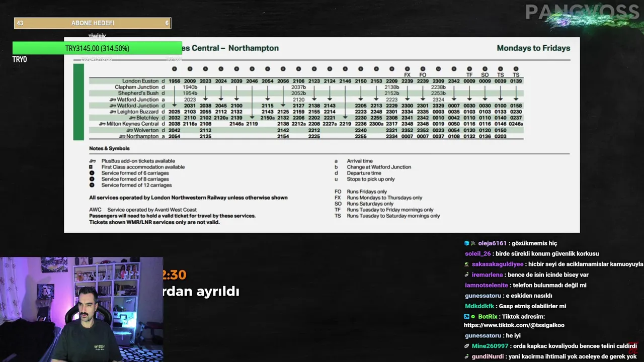This screenshot has height=362, width=644.
Task: Click the 'All services operated by London Northwestern Railway' line
Action: [x=188, y=198]
